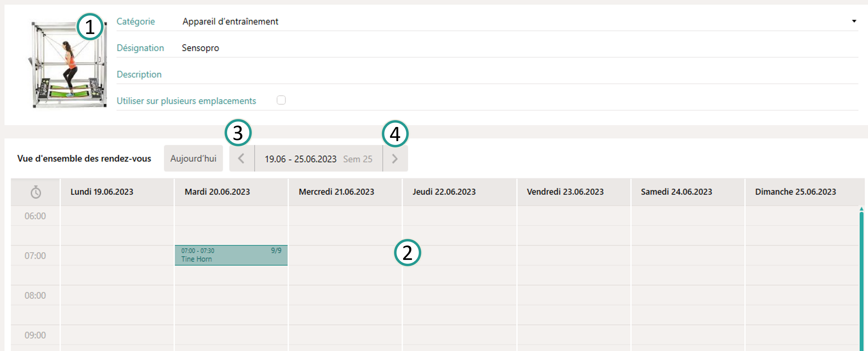Viewport: 868px width, 351px height.
Task: Click the next week arrow
Action: coord(395,159)
